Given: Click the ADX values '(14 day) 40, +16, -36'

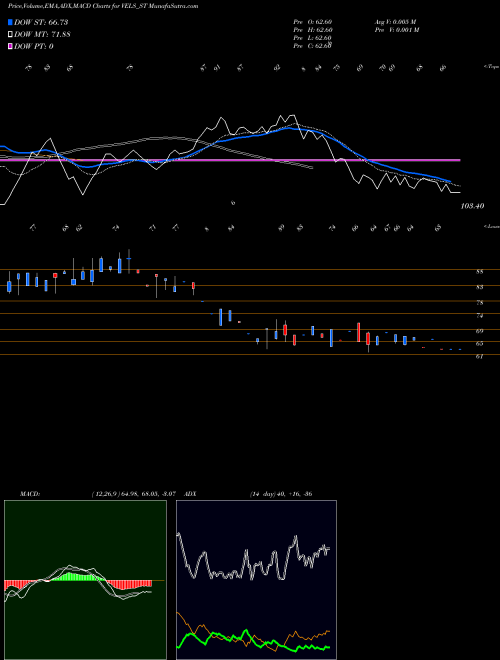Looking at the screenshot, I should click(281, 494).
